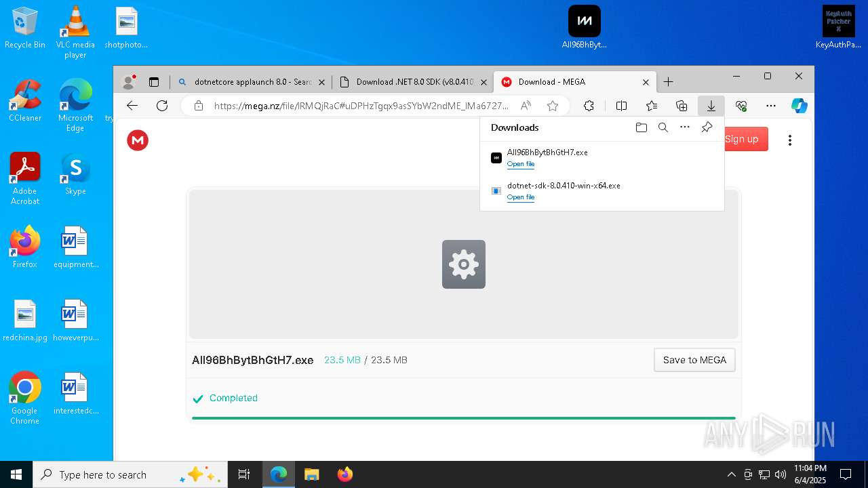Toggle Read aloud icon in address bar
The image size is (868, 488).
(x=526, y=106)
